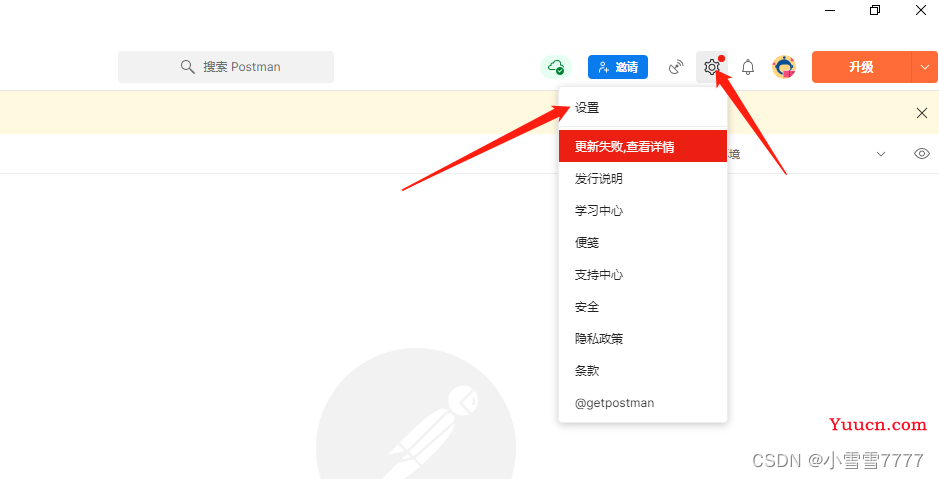Choose 安全 in the menu
939x479 pixels.
643,307
